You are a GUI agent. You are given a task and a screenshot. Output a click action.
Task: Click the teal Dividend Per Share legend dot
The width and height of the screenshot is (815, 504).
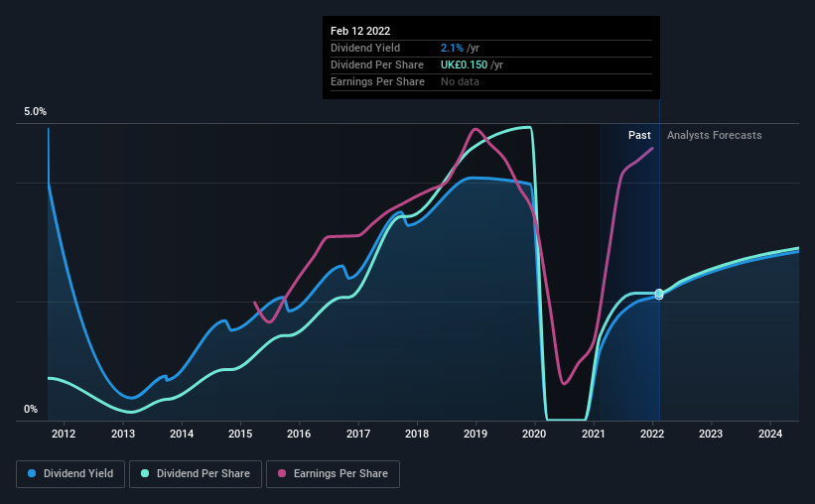145,473
